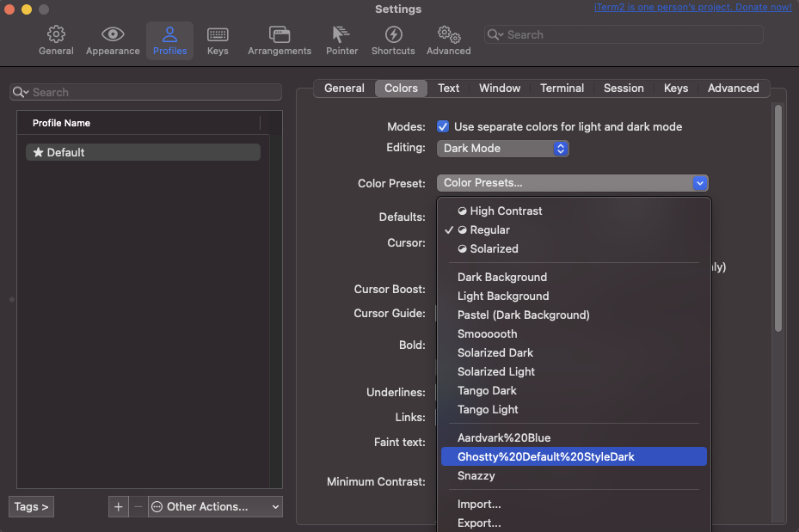
Task: Open the Editing Dark Mode dropdown
Action: (502, 148)
